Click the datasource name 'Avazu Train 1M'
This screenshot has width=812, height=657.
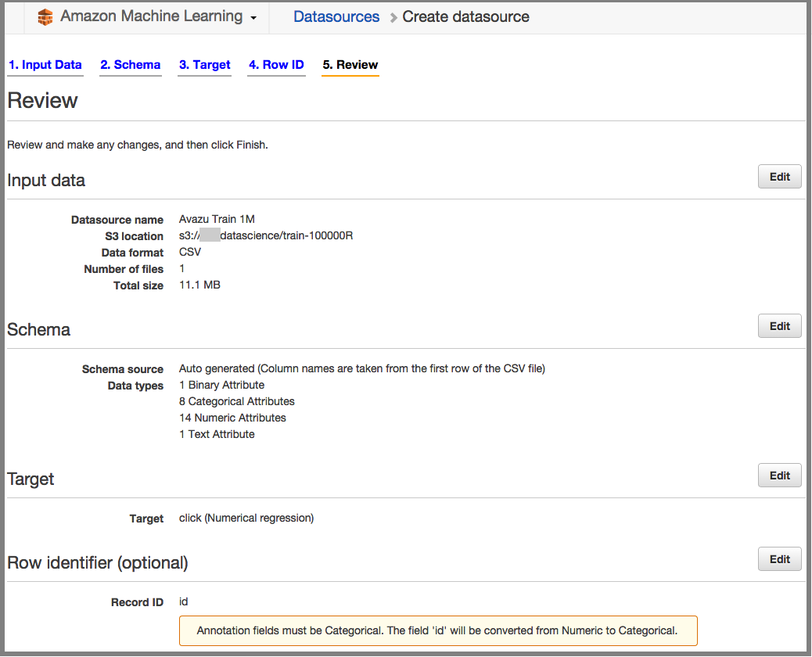coord(217,220)
